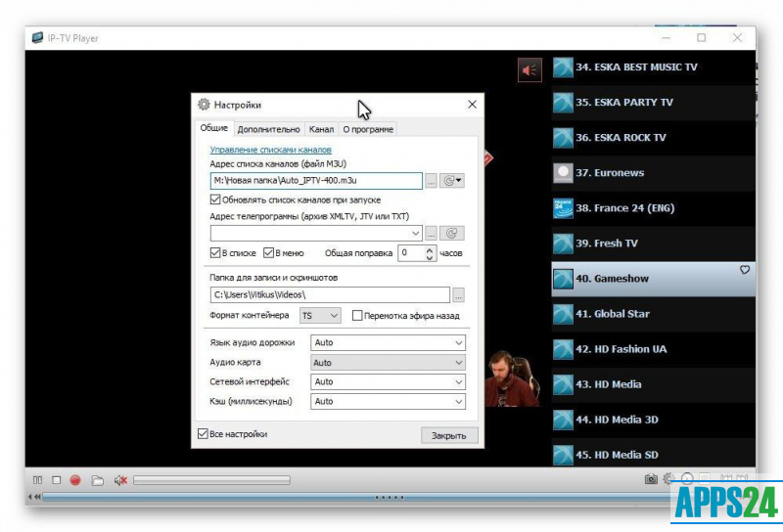Expand the 'Язык аудио дорожки' dropdown

coord(388,343)
